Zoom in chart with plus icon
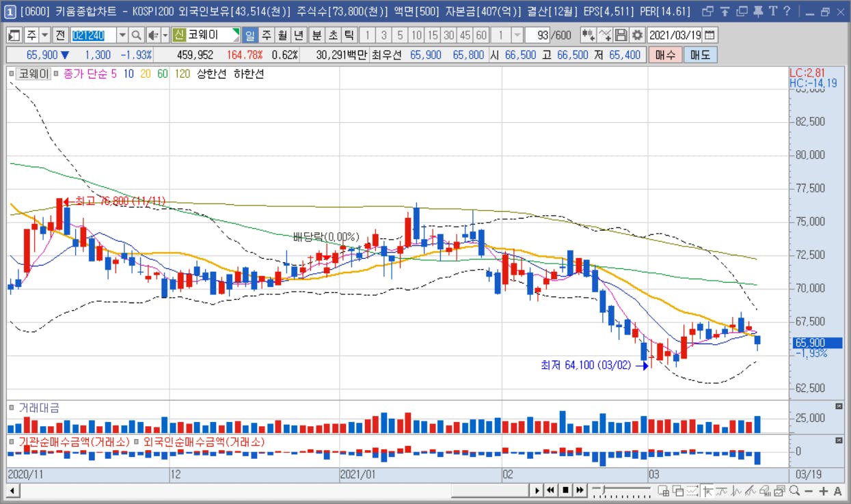This screenshot has height=504, width=851. [x=823, y=490]
